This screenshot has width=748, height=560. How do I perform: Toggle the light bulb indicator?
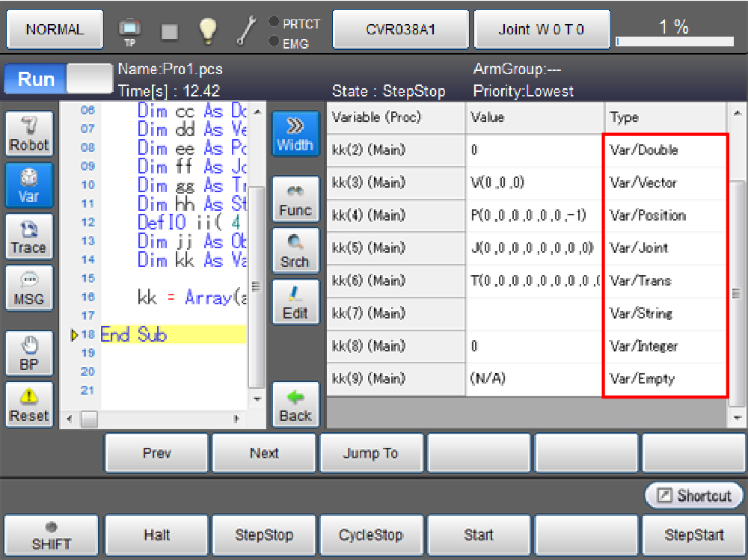click(x=207, y=30)
